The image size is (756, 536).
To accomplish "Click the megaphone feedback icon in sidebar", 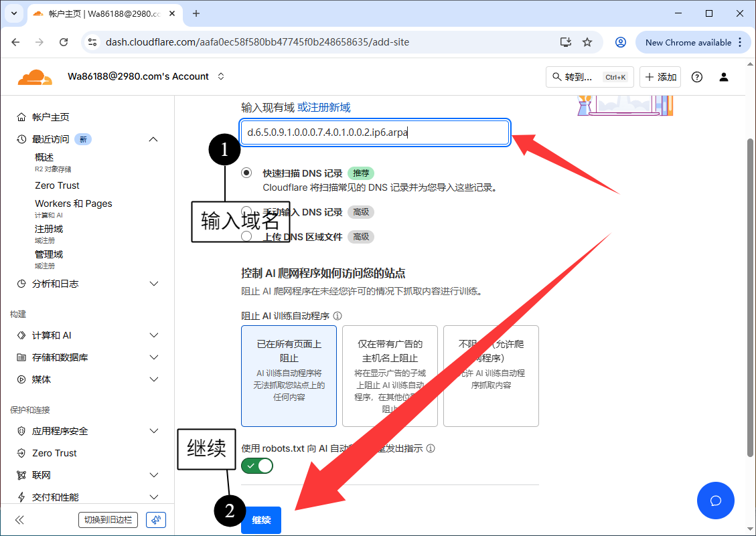I will coord(155,520).
